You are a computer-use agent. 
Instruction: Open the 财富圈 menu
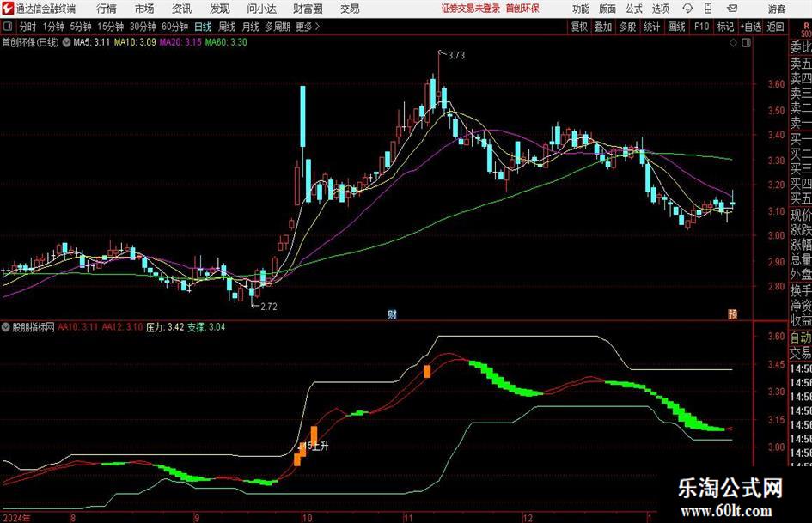point(308,9)
